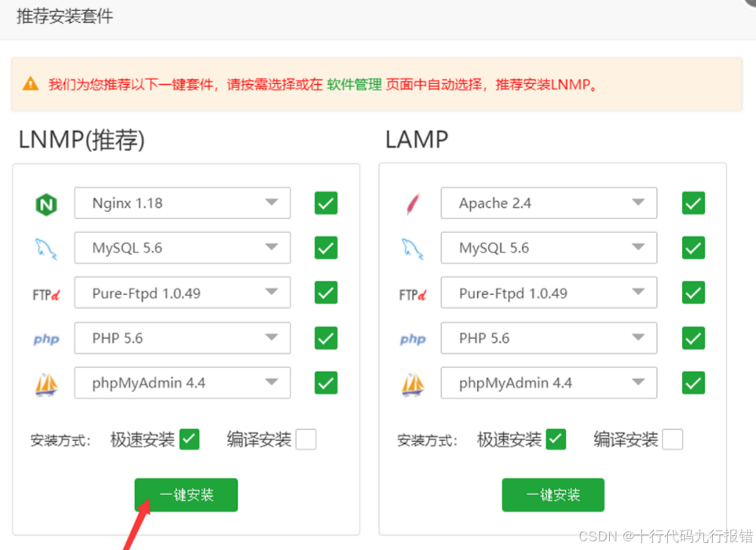Click 安装方式 label in LAMP panel

click(427, 441)
